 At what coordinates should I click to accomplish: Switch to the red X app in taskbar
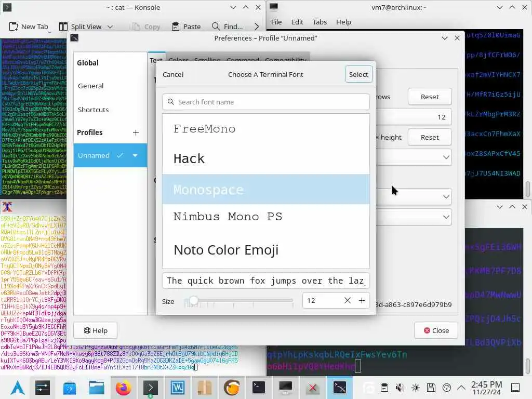312,388
